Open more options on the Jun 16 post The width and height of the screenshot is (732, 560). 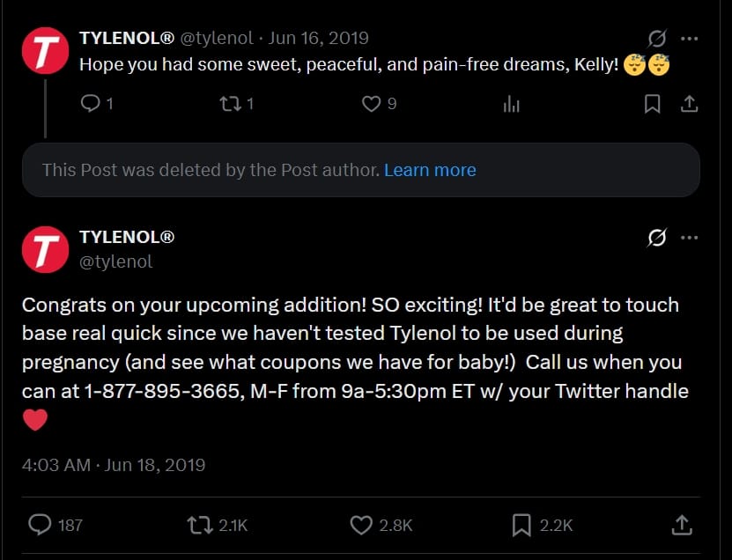[x=690, y=39]
